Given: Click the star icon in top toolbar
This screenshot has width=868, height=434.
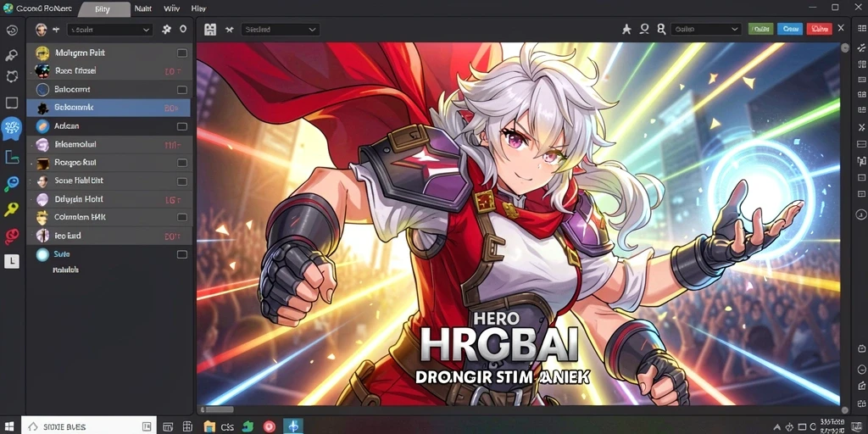Looking at the screenshot, I should coord(626,30).
